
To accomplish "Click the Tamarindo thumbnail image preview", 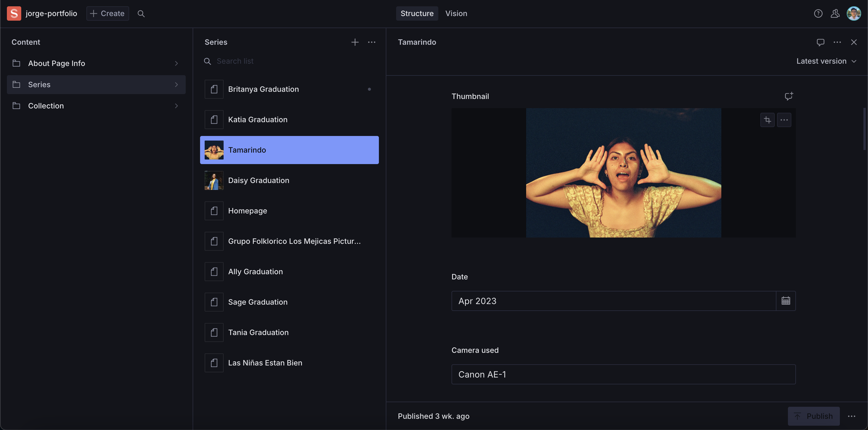I will pyautogui.click(x=623, y=173).
